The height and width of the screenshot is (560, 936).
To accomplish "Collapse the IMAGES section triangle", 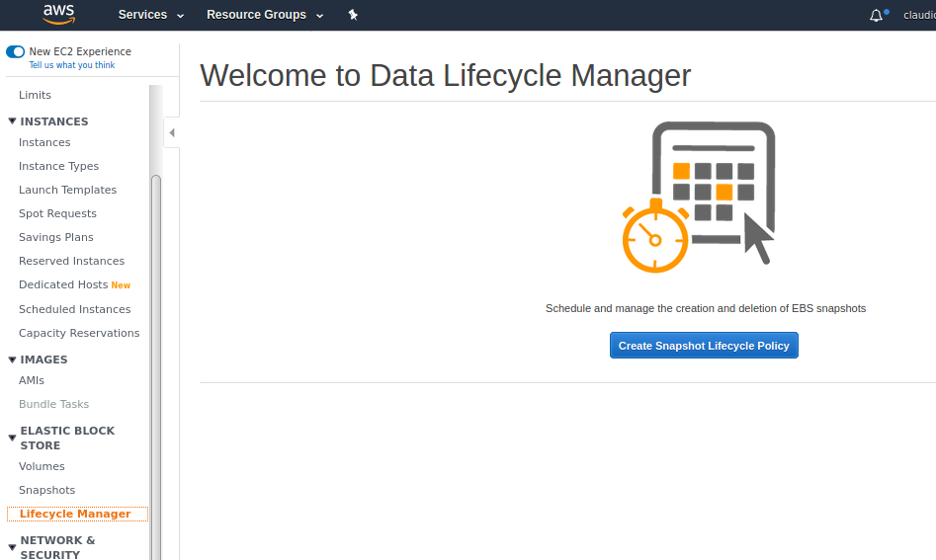I will pyautogui.click(x=12, y=360).
